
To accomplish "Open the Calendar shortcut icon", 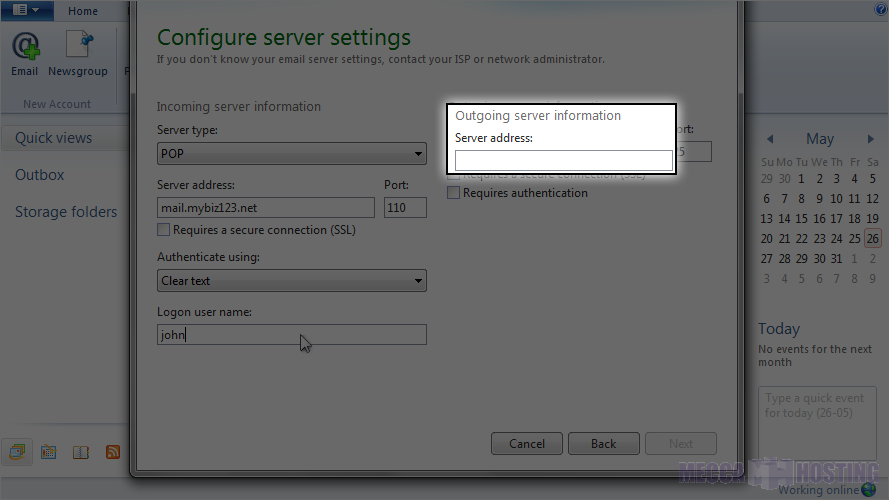I will click(x=48, y=452).
